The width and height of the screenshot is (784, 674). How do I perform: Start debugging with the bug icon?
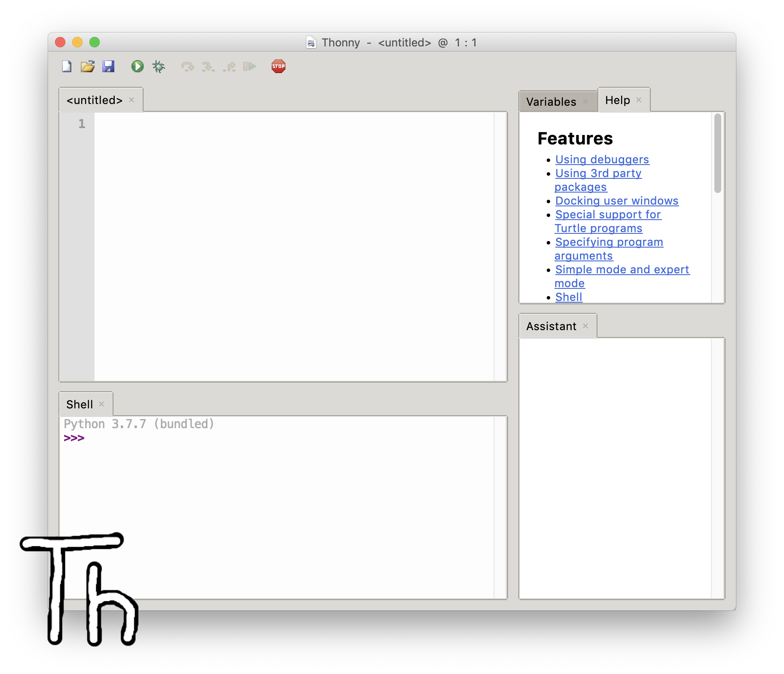click(x=159, y=67)
